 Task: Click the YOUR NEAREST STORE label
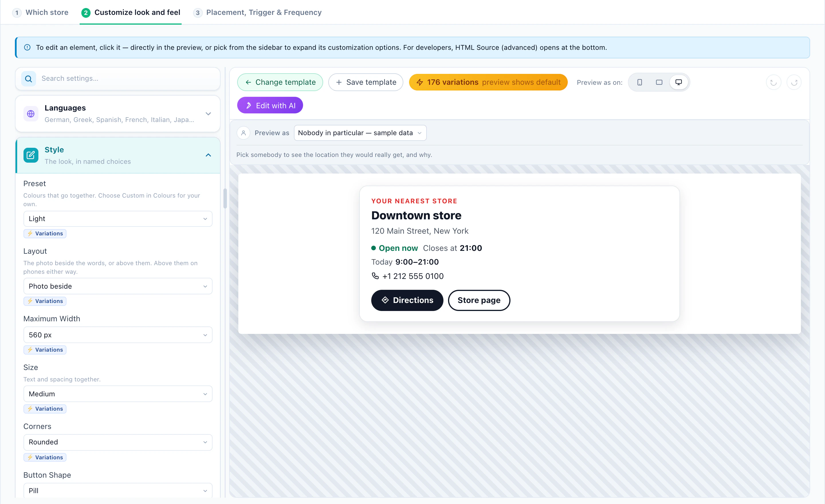[x=414, y=201]
